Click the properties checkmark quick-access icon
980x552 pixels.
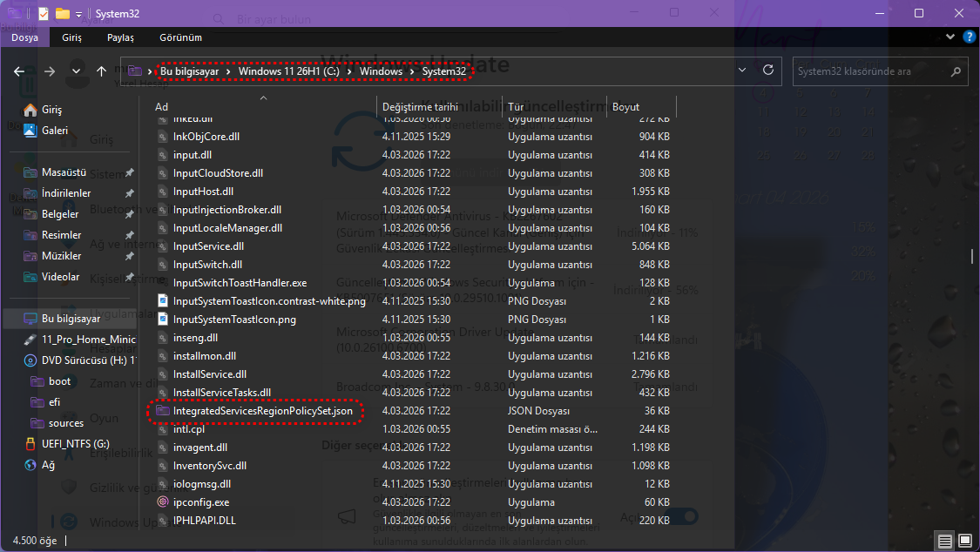[x=44, y=13]
